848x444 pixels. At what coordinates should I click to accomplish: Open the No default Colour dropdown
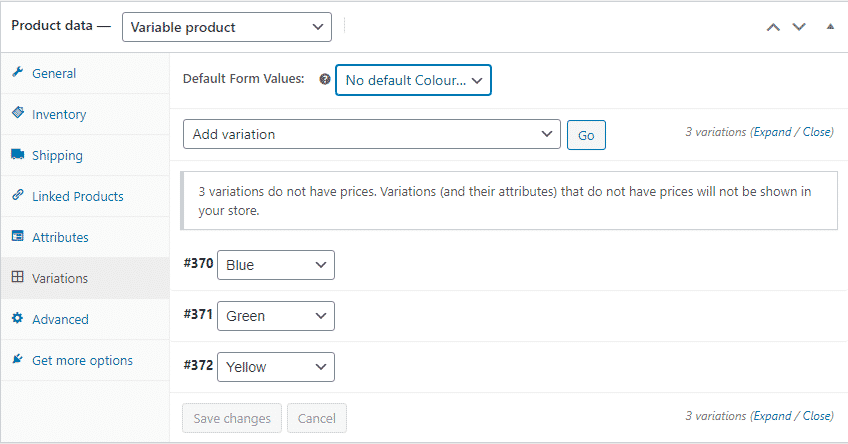click(413, 80)
